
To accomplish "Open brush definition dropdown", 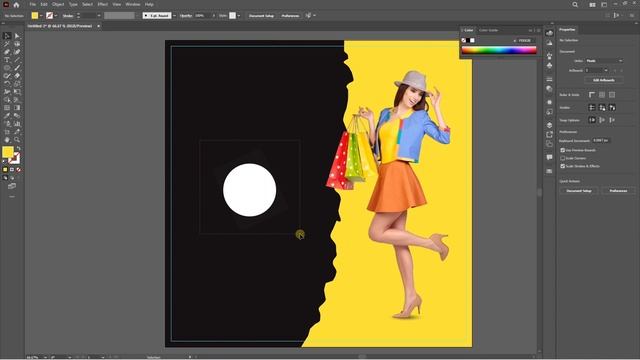I will coord(174,16).
